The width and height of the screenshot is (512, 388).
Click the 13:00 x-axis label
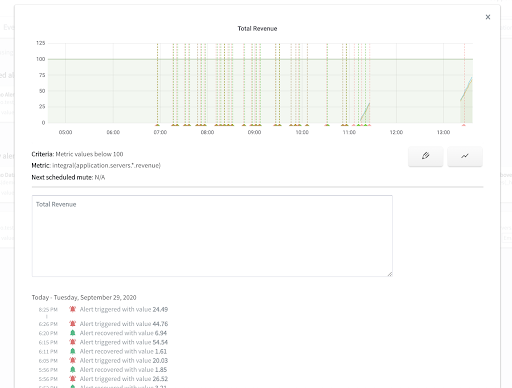click(x=443, y=132)
